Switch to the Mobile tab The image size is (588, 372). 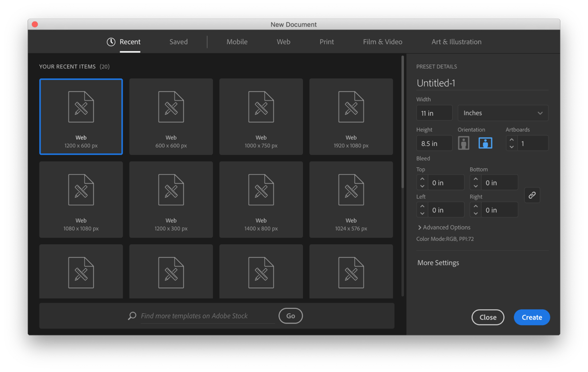point(237,42)
